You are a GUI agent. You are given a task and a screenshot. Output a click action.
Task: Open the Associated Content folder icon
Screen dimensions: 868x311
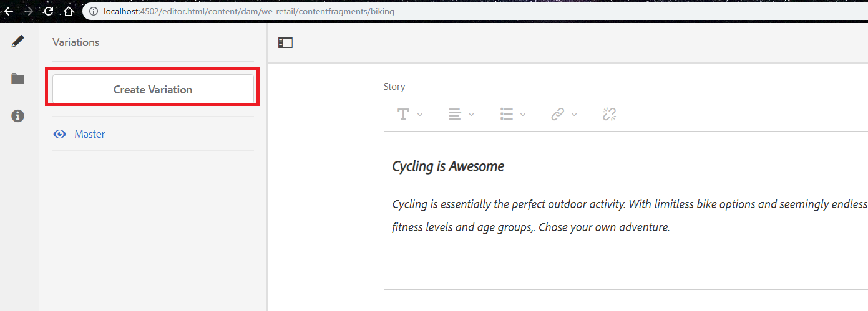coord(18,79)
